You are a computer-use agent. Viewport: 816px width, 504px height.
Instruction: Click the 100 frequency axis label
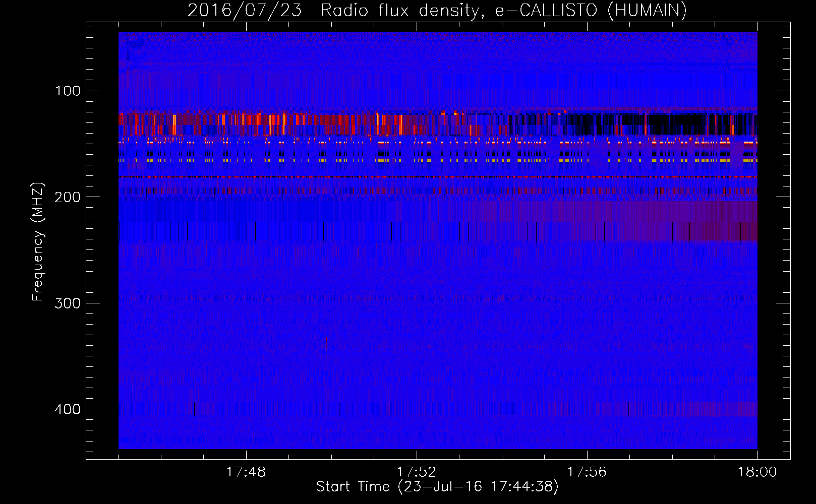pos(68,91)
